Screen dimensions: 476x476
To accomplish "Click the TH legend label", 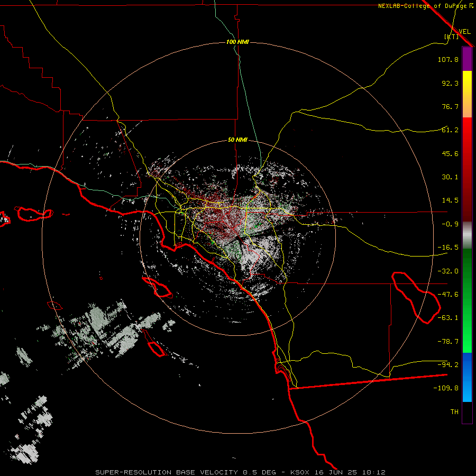I will coord(454,412).
